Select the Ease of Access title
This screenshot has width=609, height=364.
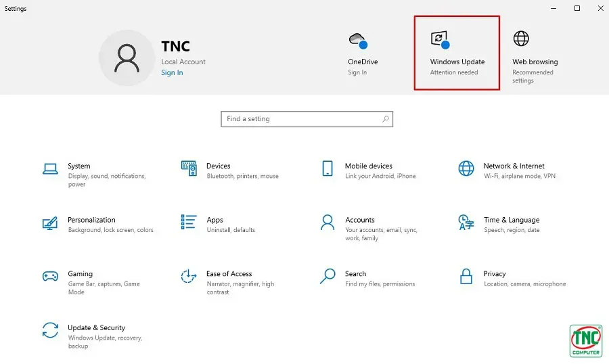click(x=229, y=274)
